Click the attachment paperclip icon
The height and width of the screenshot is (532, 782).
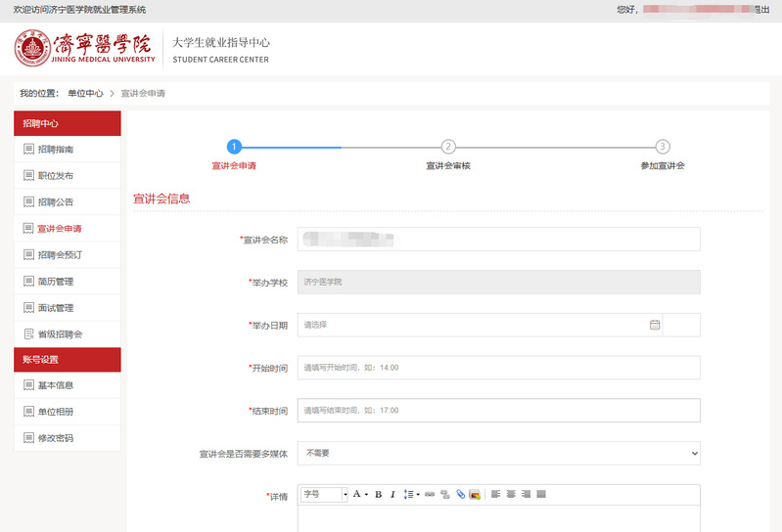pyautogui.click(x=460, y=495)
